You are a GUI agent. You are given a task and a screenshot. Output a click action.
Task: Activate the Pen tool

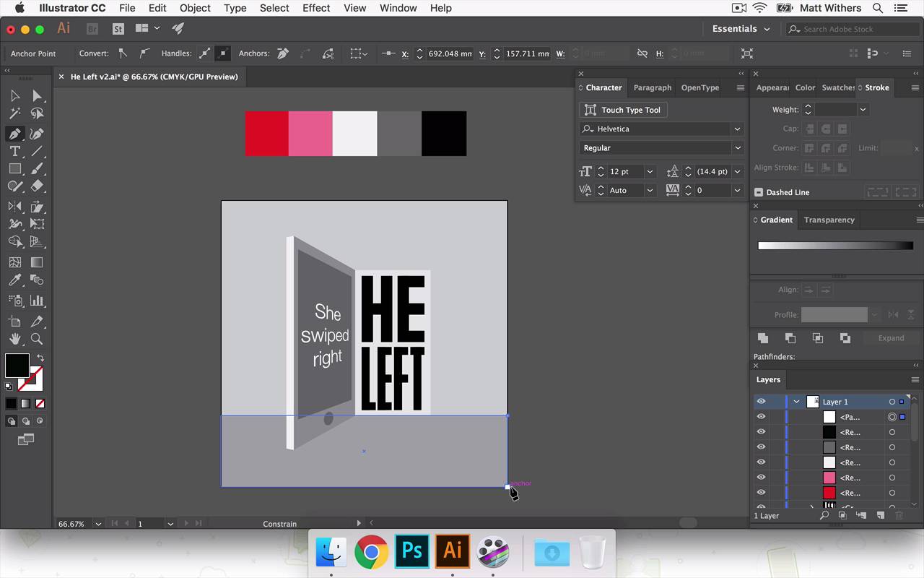(x=14, y=134)
